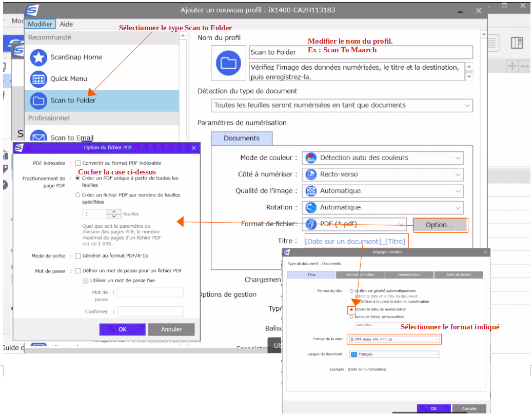Click OK in the Réglages détaillés dialog
The height and width of the screenshot is (415, 532).
(434, 408)
